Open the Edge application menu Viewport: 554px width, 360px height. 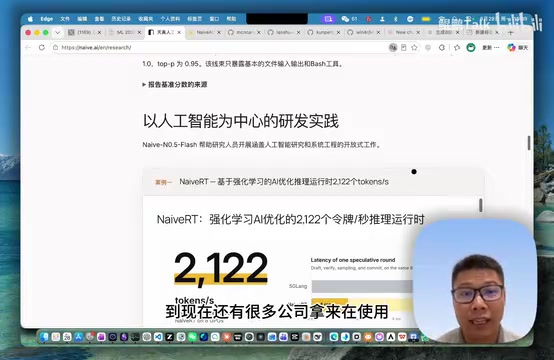(47, 19)
